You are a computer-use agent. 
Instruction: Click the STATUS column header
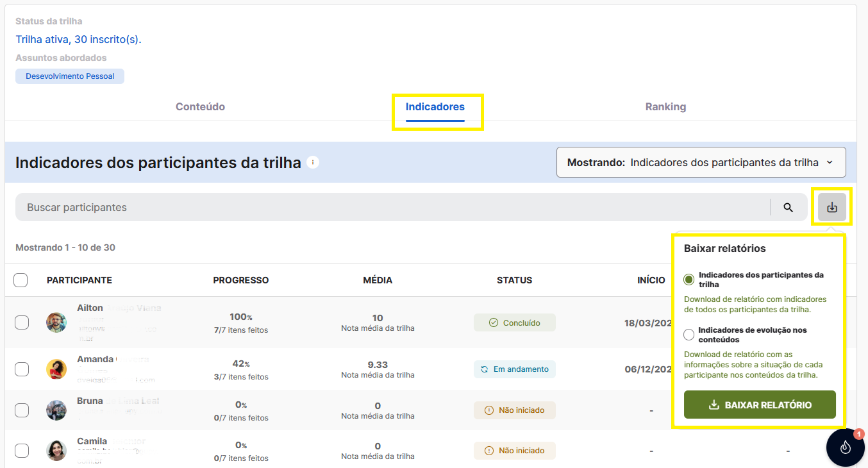(515, 280)
